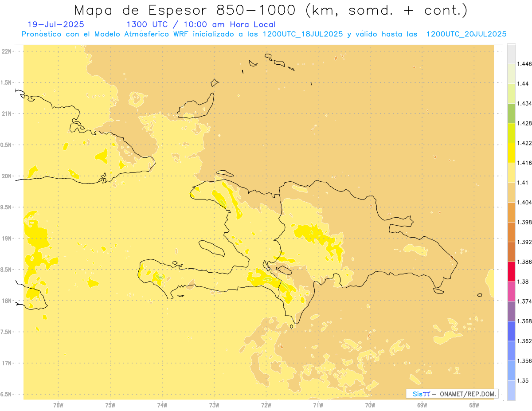
Task: Click the colorbar value '1.374'
Action: click(x=525, y=301)
